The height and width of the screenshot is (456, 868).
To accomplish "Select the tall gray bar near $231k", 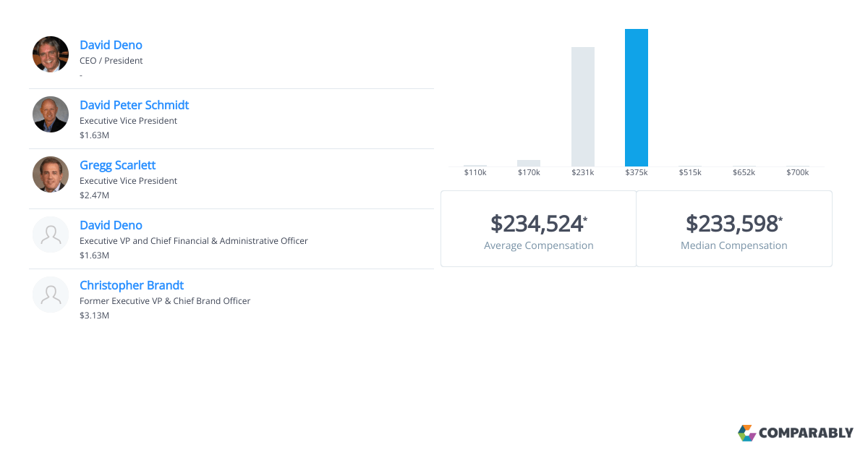I will tap(583, 105).
